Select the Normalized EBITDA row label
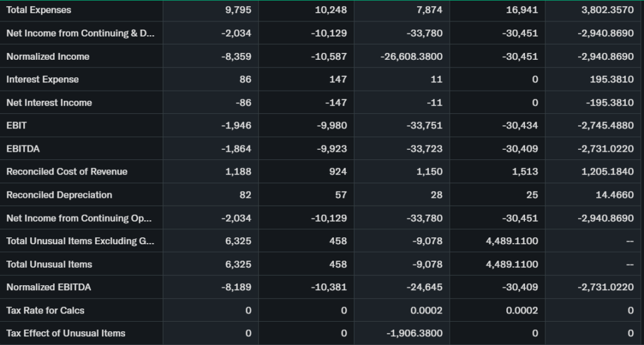This screenshot has height=345, width=644. pyautogui.click(x=48, y=287)
